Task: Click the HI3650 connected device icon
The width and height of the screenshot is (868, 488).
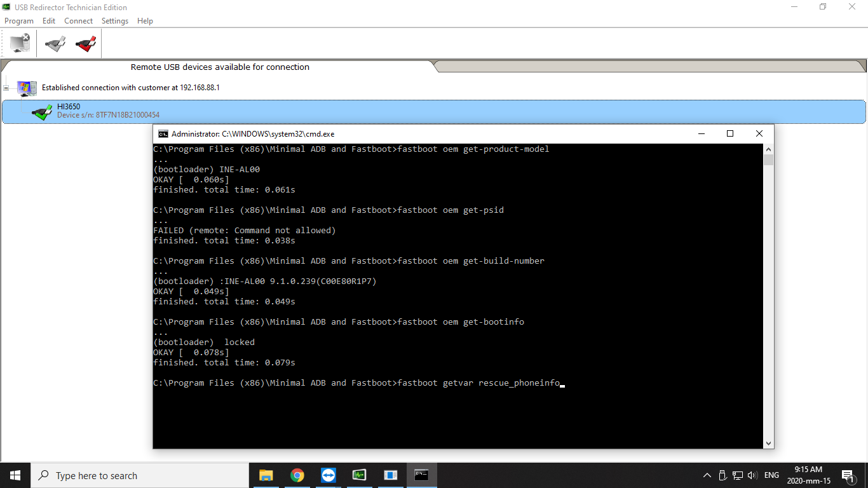Action: (x=42, y=112)
